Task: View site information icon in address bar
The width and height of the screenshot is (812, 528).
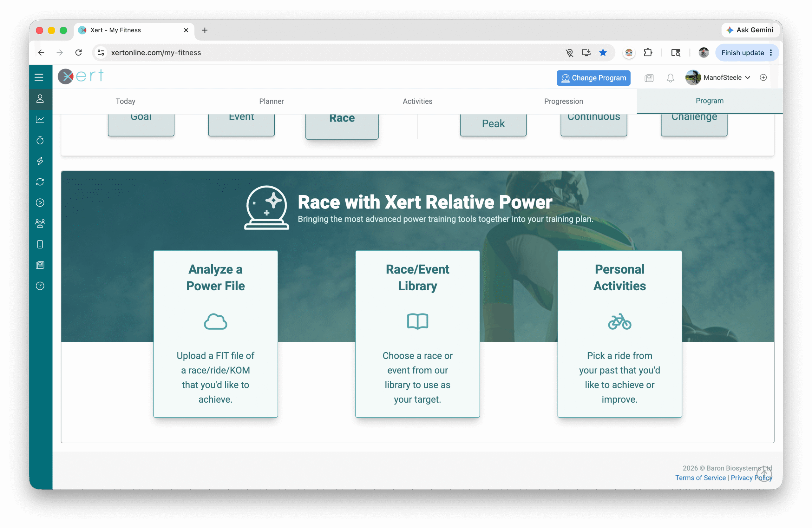Action: coord(101,53)
